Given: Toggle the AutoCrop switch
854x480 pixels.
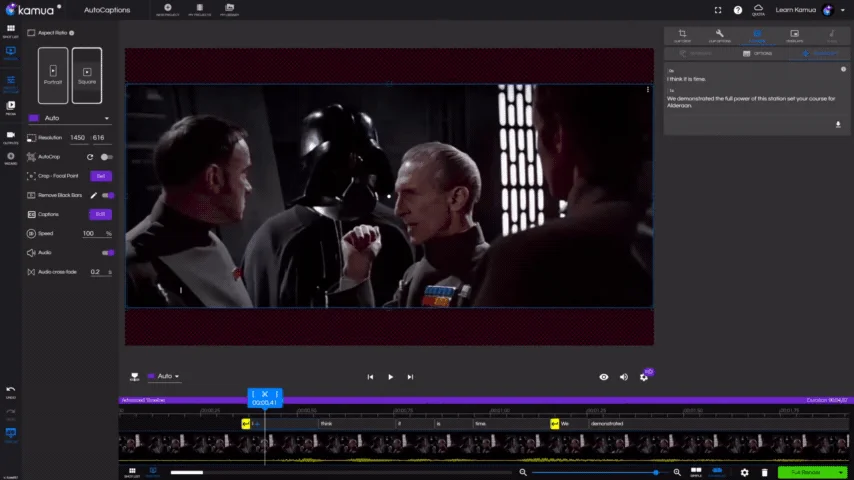Looking at the screenshot, I should [x=107, y=157].
